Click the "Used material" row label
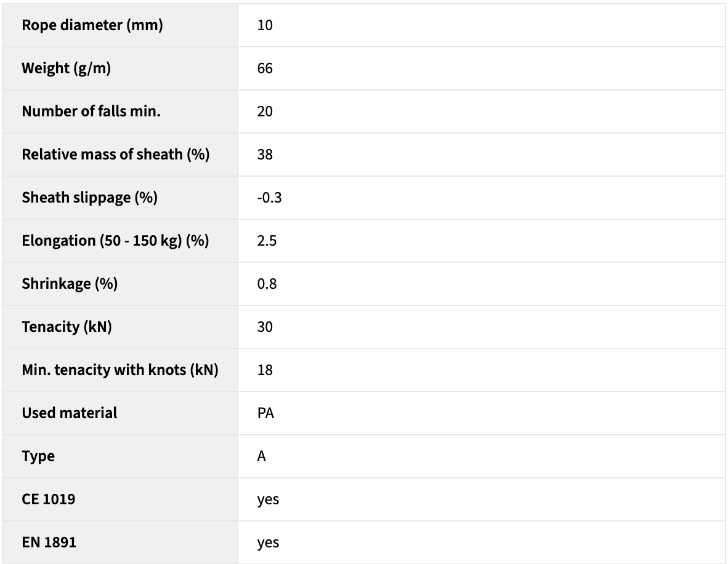The height and width of the screenshot is (564, 728). pyautogui.click(x=69, y=413)
